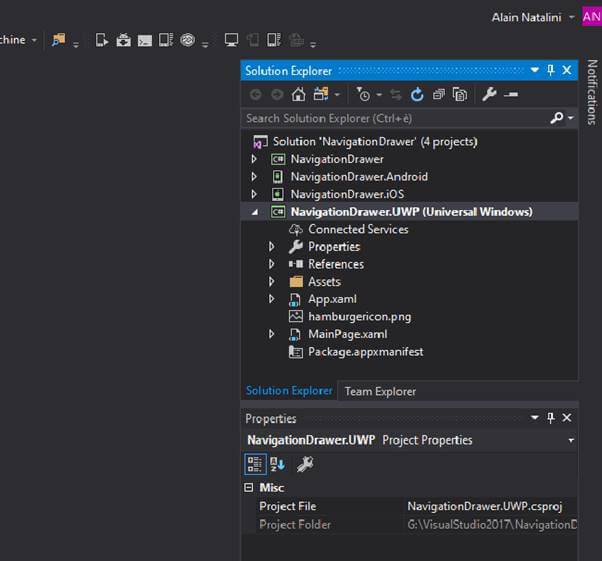Click the iOS device log icon
Viewport: 602px width, 561px height.
tap(274, 40)
